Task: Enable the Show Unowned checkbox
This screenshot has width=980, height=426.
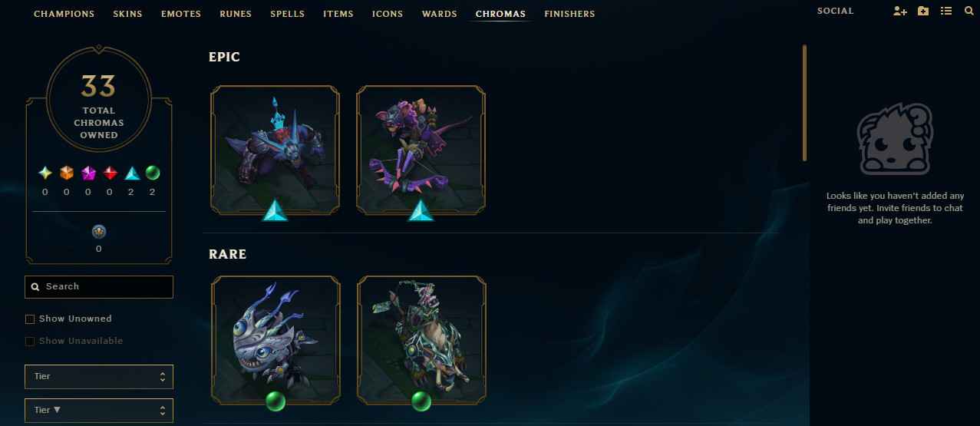Action: point(30,319)
